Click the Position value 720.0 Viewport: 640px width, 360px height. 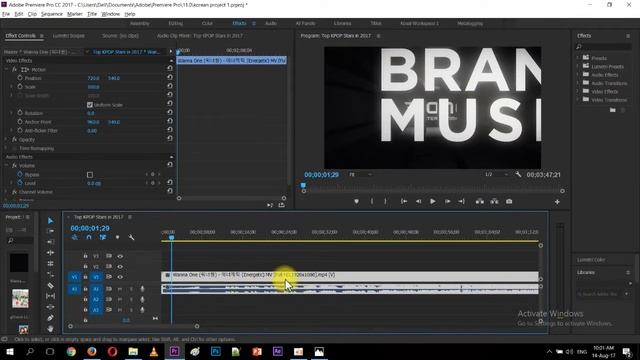point(93,78)
